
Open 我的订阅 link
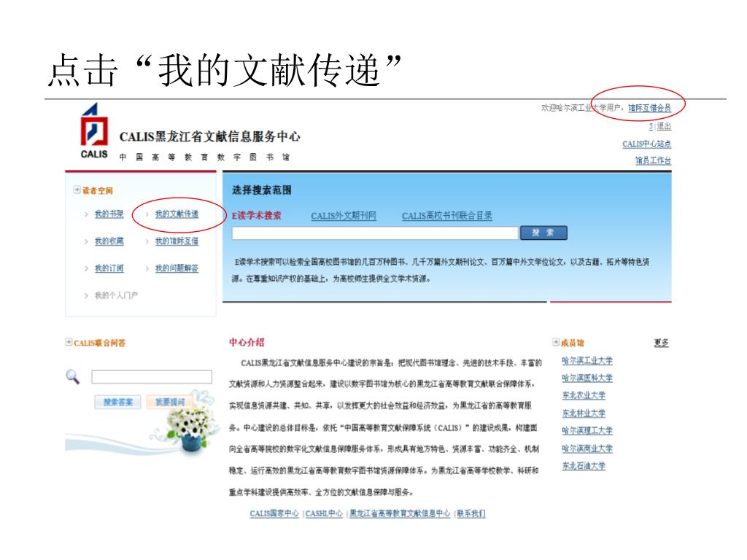pyautogui.click(x=109, y=268)
